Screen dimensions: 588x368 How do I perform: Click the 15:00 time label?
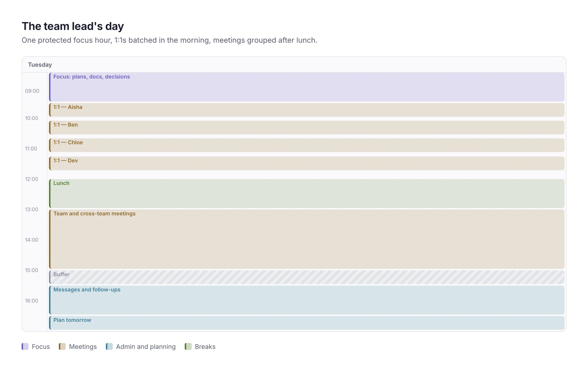[x=32, y=270]
